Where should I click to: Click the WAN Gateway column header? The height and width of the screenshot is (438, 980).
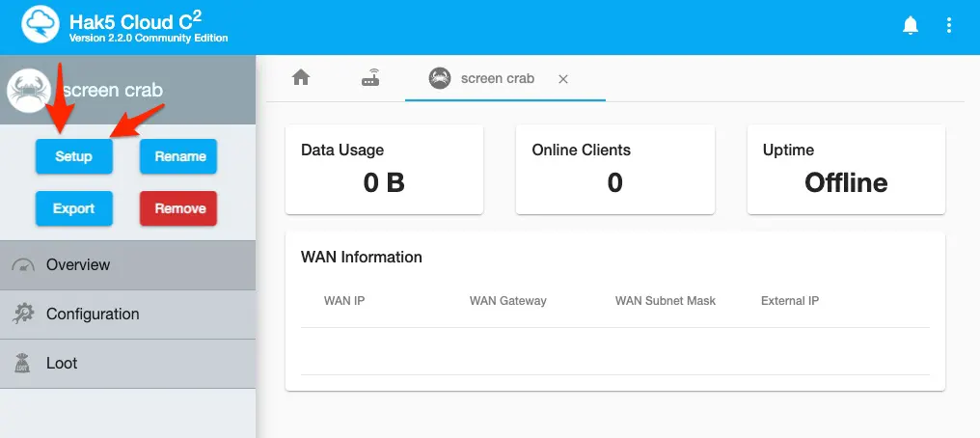click(x=508, y=301)
